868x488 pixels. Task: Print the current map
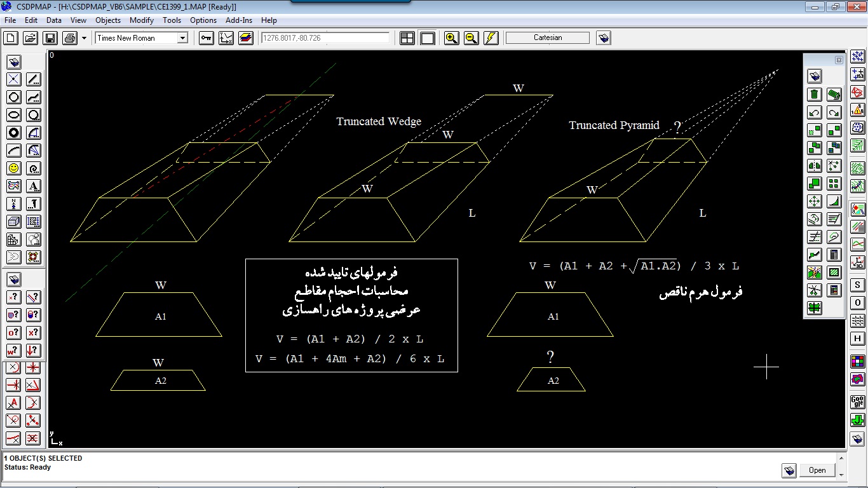click(70, 38)
